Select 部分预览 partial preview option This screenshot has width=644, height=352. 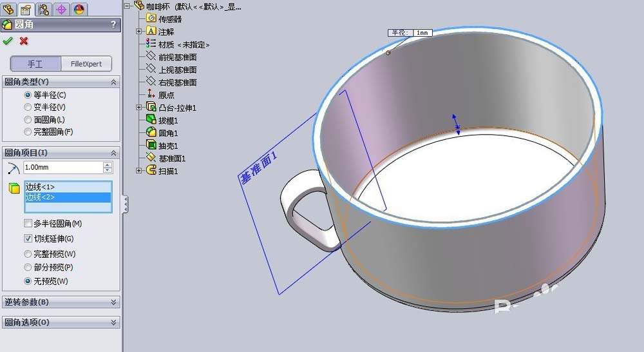coord(28,268)
